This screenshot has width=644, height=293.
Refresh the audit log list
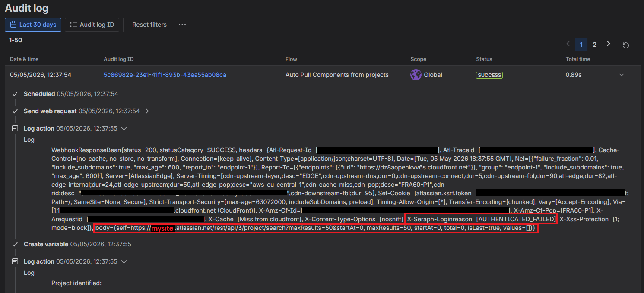[x=625, y=45]
